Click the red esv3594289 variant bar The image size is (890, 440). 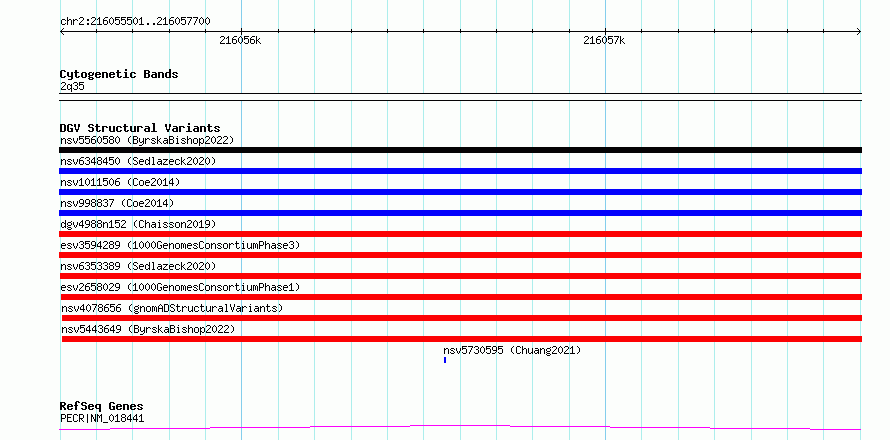460,255
